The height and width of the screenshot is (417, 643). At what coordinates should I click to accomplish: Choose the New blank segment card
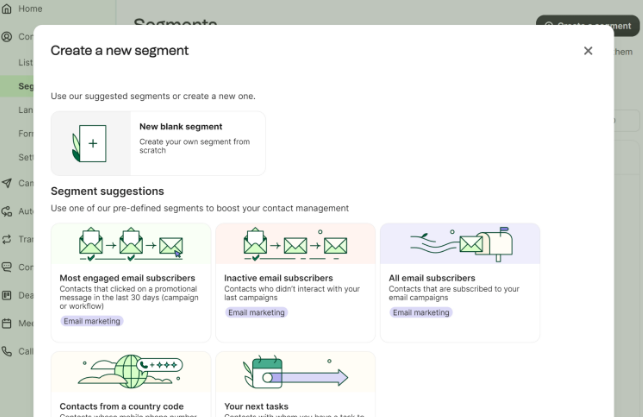[x=158, y=143]
